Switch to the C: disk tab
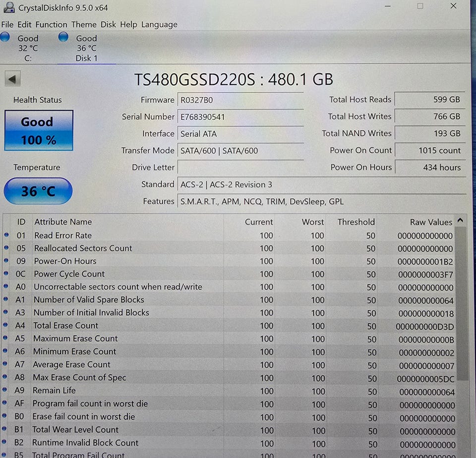Viewport: 476px width, 458px height. (28, 48)
